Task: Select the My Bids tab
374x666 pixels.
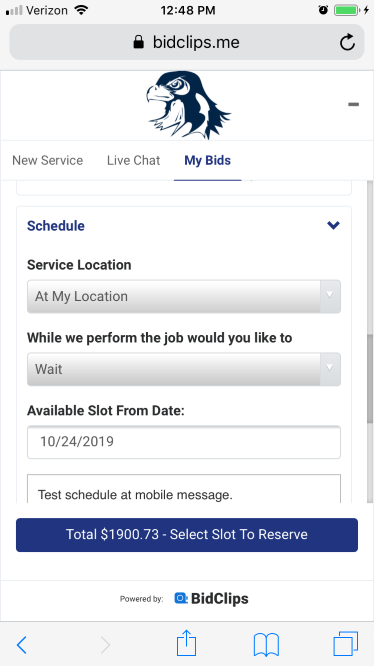Action: coord(208,160)
